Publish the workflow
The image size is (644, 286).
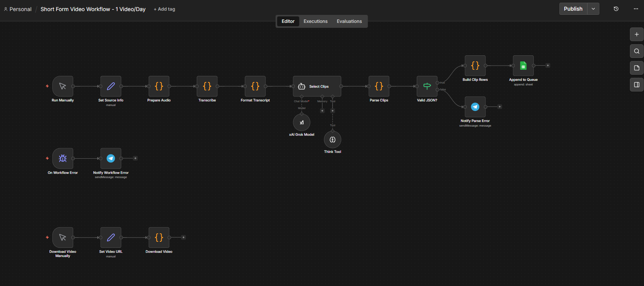tap(573, 9)
